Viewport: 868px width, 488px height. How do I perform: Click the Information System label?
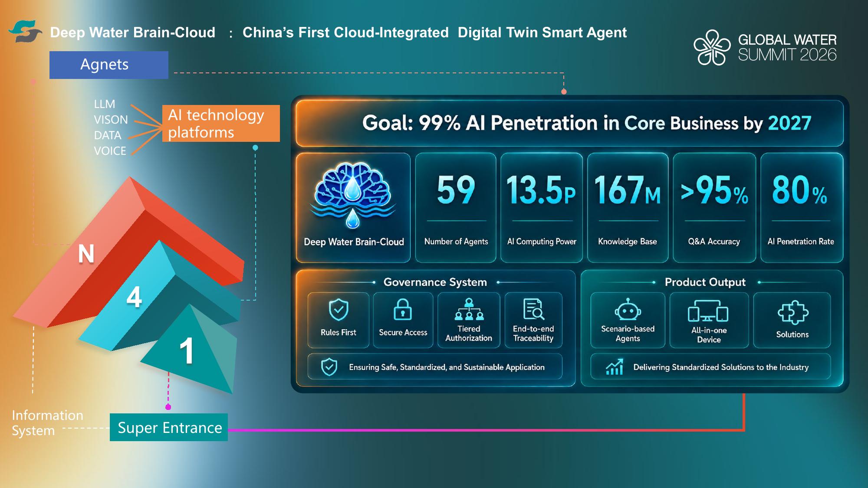click(x=47, y=423)
